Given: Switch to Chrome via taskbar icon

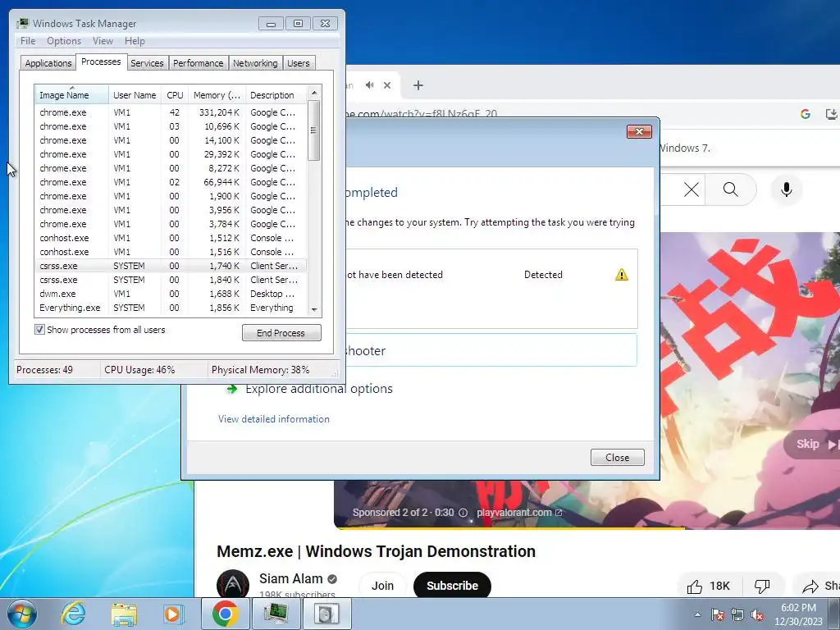Looking at the screenshot, I should pos(226,614).
